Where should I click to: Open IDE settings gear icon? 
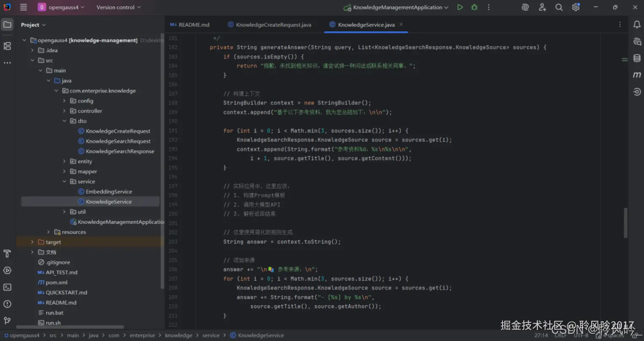[576, 7]
